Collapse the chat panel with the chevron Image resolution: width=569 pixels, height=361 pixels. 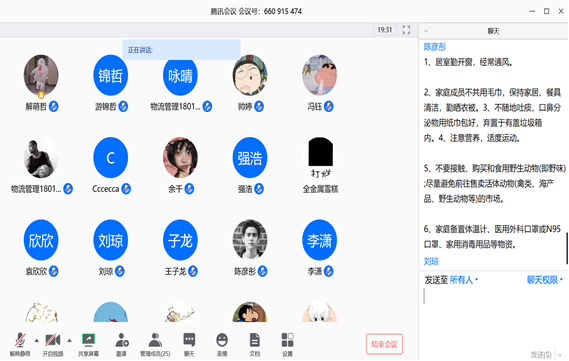[426, 31]
